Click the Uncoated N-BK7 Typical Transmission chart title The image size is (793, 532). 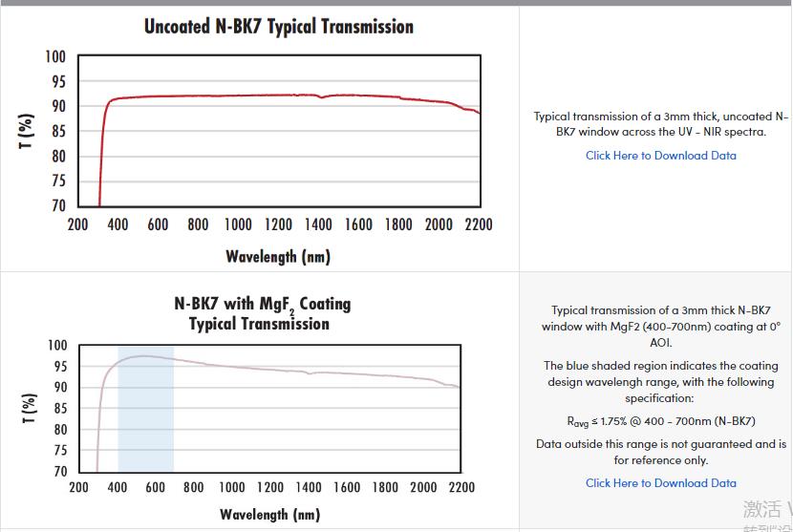coord(279,27)
